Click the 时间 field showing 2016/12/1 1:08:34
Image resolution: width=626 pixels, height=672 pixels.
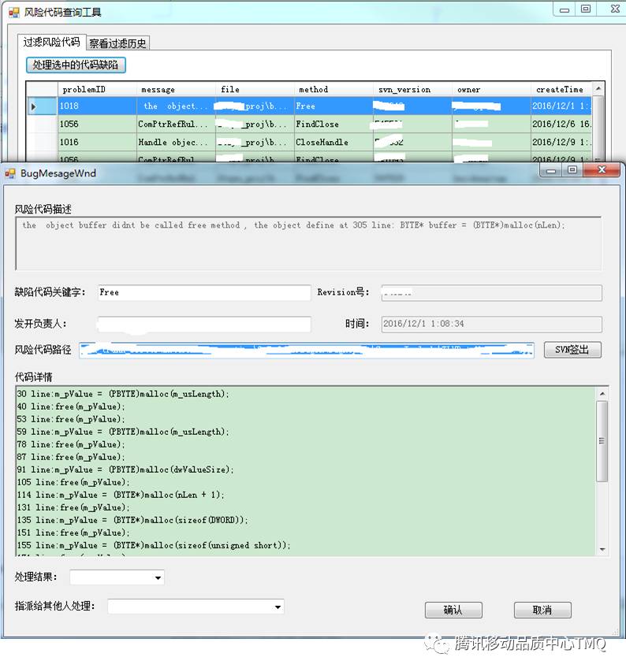coord(492,325)
